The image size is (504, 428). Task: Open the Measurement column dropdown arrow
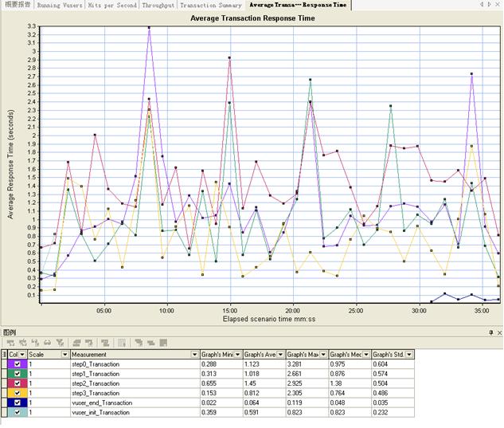click(x=193, y=354)
